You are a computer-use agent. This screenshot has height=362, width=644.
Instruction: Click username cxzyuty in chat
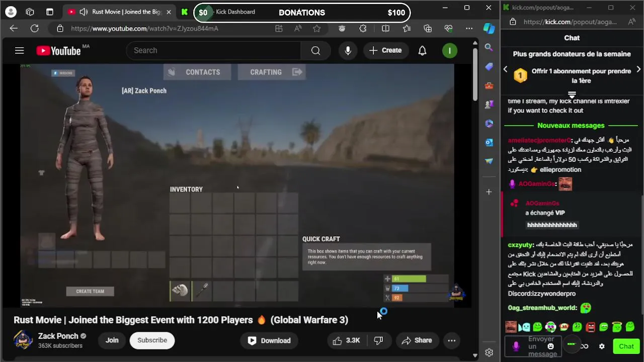pos(520,245)
